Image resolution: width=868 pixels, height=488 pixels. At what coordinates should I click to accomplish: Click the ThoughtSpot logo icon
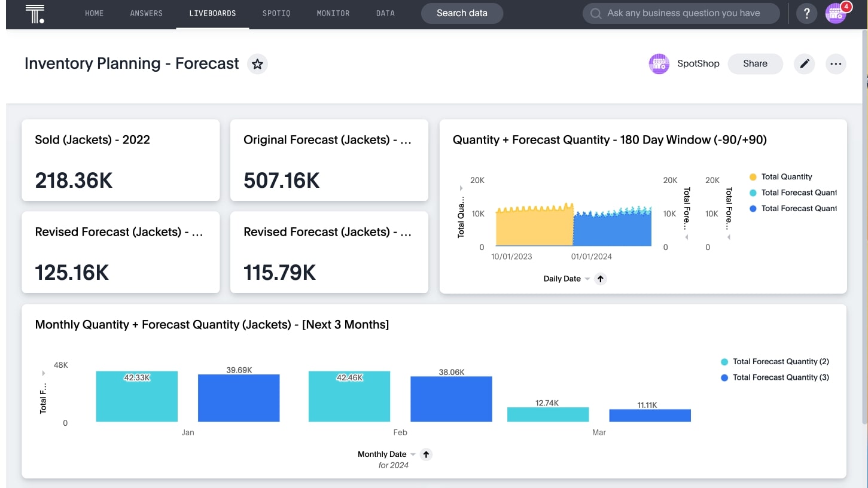tap(35, 13)
